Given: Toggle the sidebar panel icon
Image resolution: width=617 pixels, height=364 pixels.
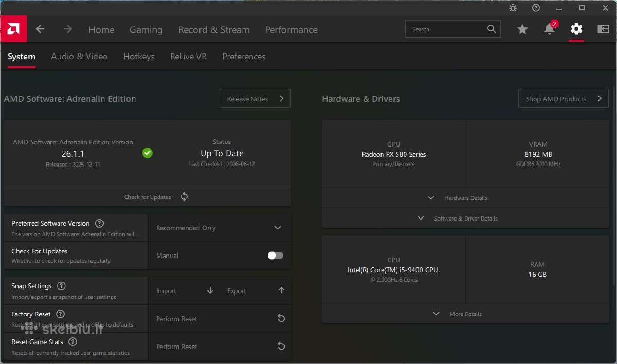Looking at the screenshot, I should 604,29.
